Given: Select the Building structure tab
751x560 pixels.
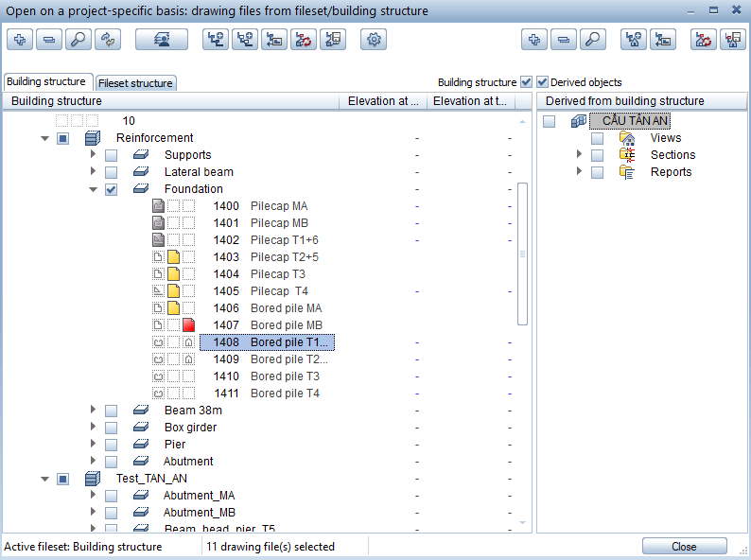Looking at the screenshot, I should [46, 82].
